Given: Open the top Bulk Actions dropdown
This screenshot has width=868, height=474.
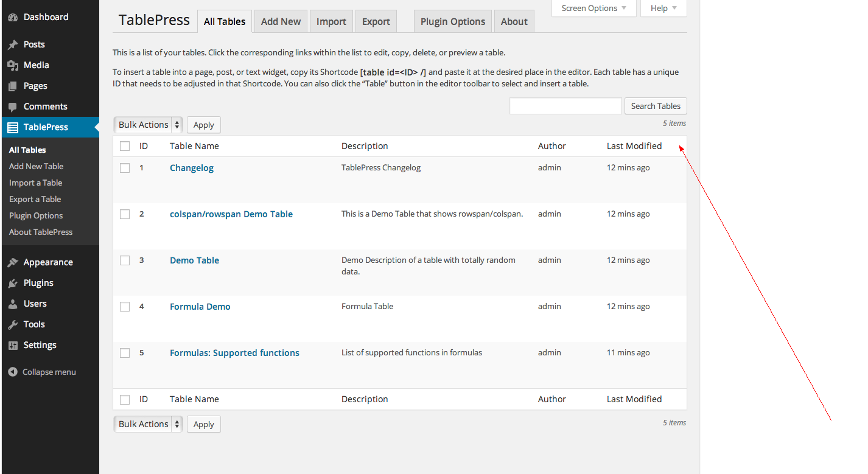Looking at the screenshot, I should point(148,125).
